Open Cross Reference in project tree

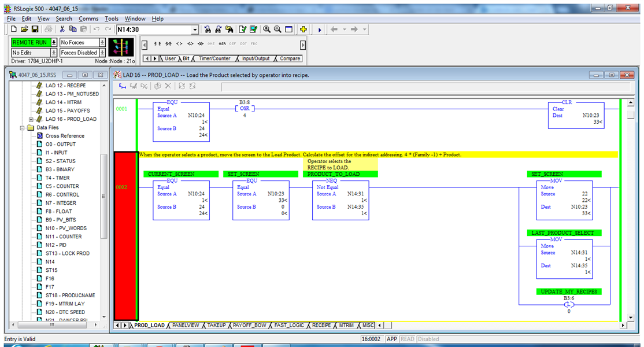pos(65,136)
